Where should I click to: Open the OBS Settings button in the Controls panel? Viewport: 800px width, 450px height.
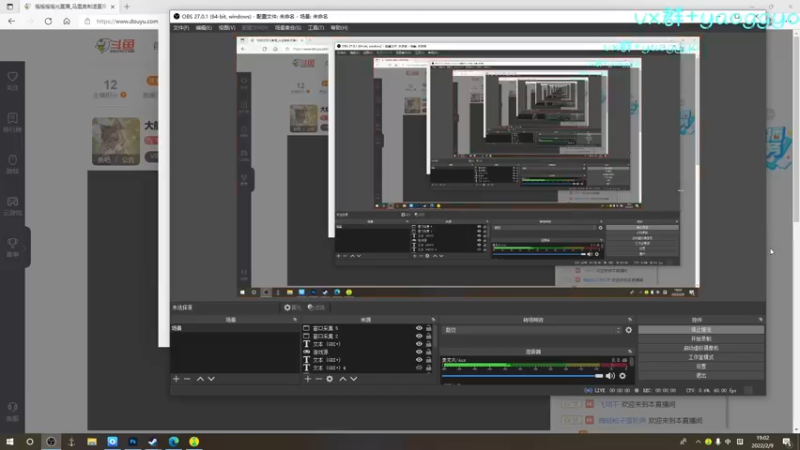[701, 366]
